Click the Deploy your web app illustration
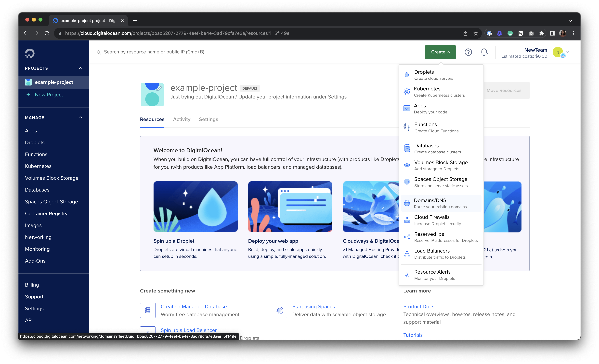The height and width of the screenshot is (364, 599). pyautogui.click(x=290, y=207)
